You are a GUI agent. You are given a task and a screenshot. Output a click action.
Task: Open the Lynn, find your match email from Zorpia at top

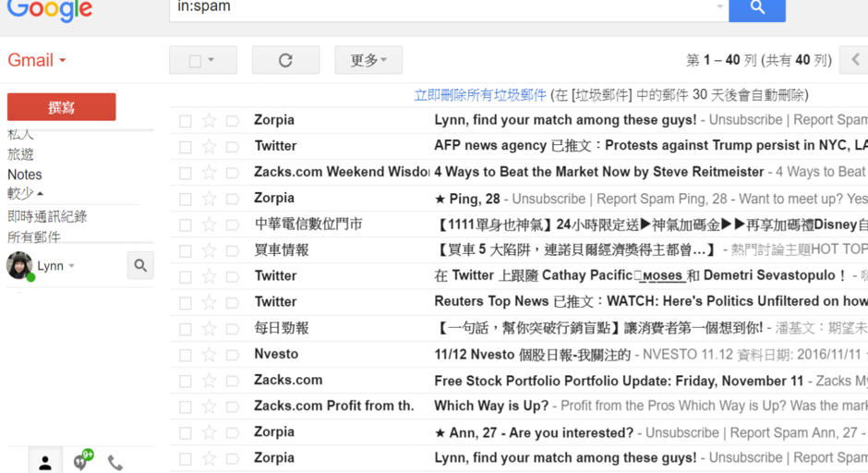tap(564, 120)
